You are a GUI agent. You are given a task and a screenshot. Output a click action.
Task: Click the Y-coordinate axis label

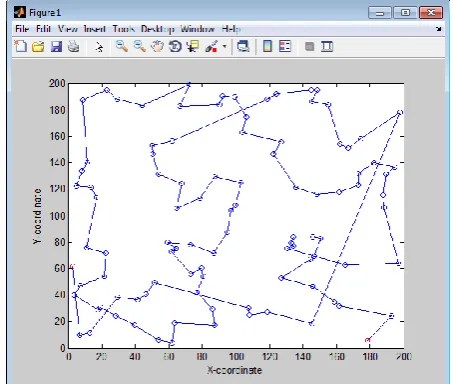pyautogui.click(x=37, y=216)
